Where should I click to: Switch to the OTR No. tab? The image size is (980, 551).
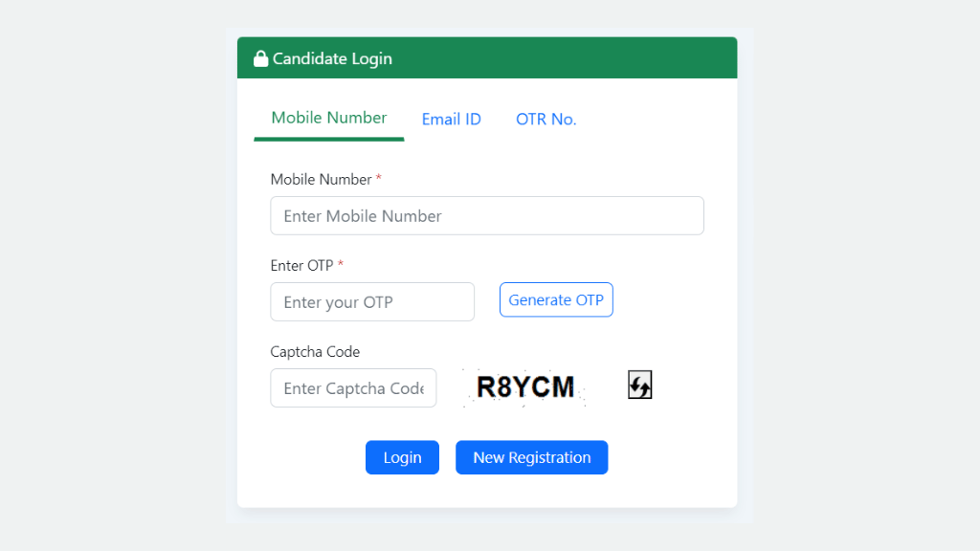(x=546, y=119)
